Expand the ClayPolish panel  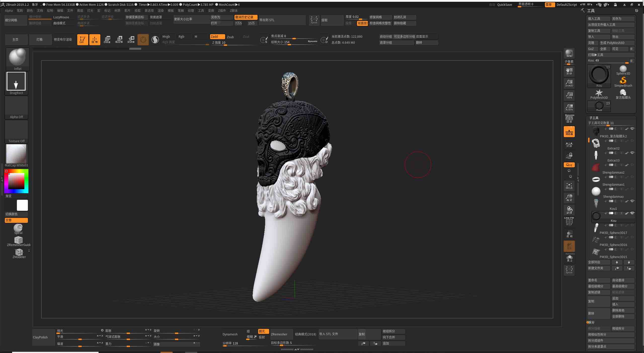coord(40,337)
